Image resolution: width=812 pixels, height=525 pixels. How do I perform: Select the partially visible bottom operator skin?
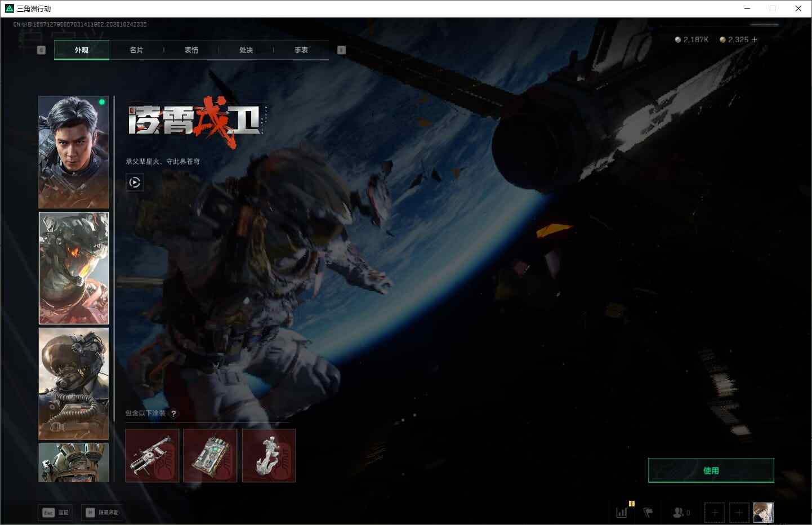(73, 462)
